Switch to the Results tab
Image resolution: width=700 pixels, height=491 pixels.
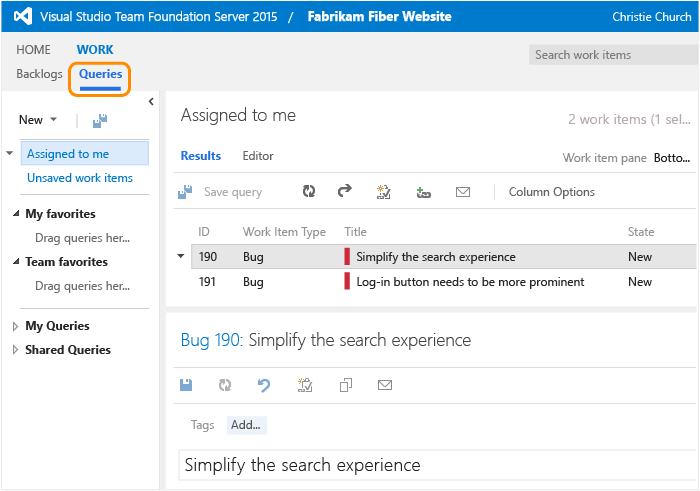coord(200,156)
